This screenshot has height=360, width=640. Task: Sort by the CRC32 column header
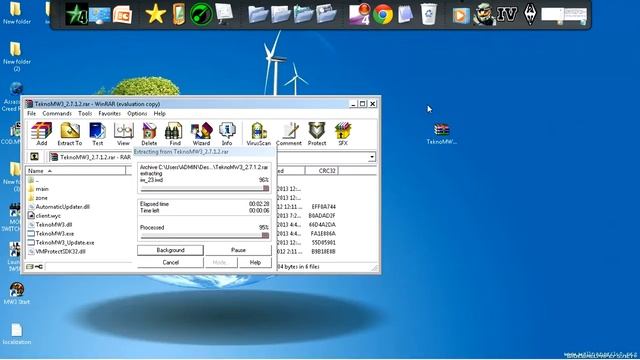click(322, 171)
